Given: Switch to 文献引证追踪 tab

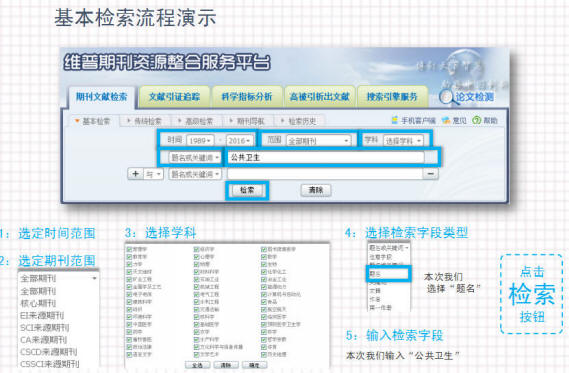Looking at the screenshot, I should [174, 97].
